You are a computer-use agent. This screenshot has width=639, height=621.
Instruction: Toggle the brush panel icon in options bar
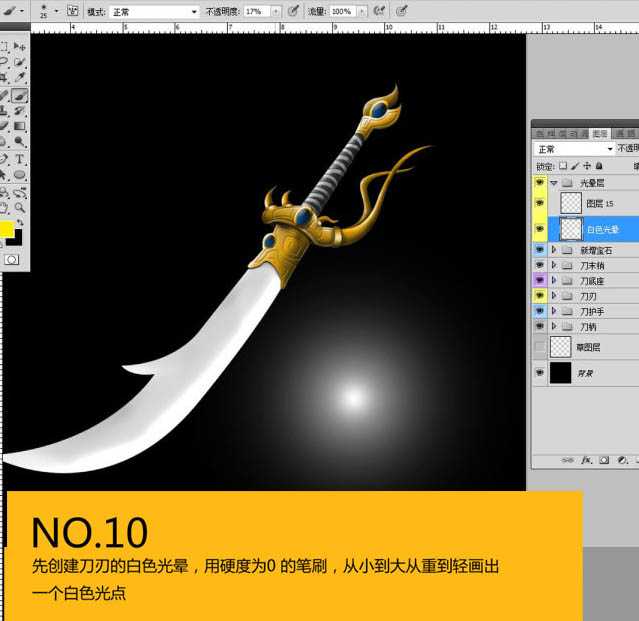[73, 11]
